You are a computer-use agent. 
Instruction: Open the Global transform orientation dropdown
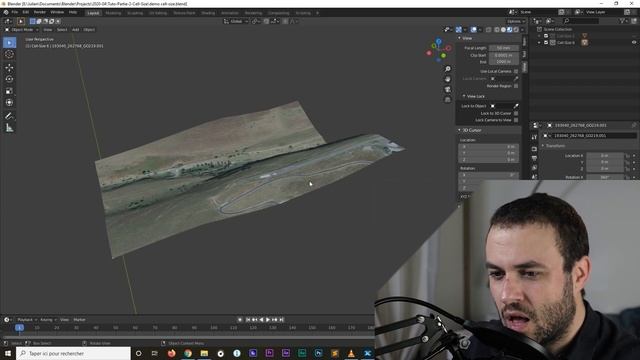pyautogui.click(x=236, y=21)
